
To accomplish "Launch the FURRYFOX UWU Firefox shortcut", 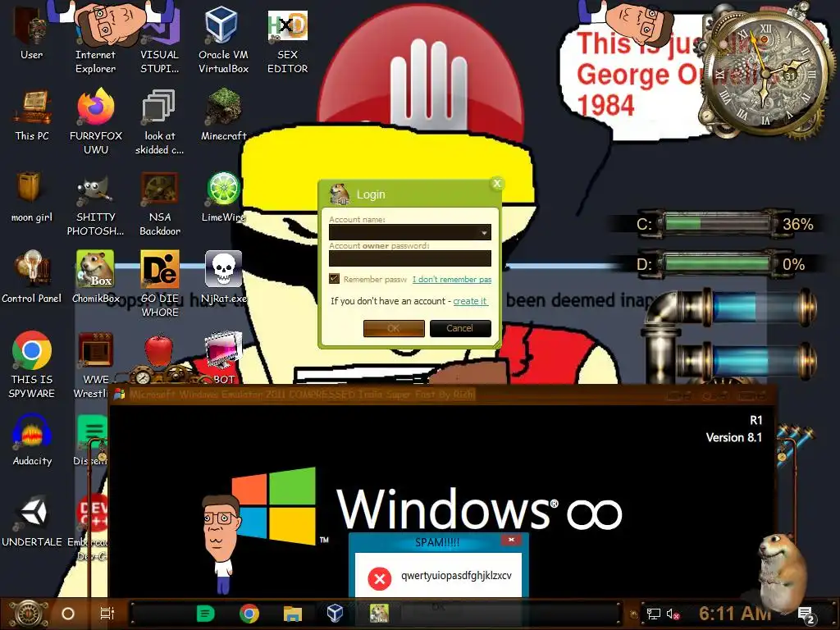I will 96,121.
